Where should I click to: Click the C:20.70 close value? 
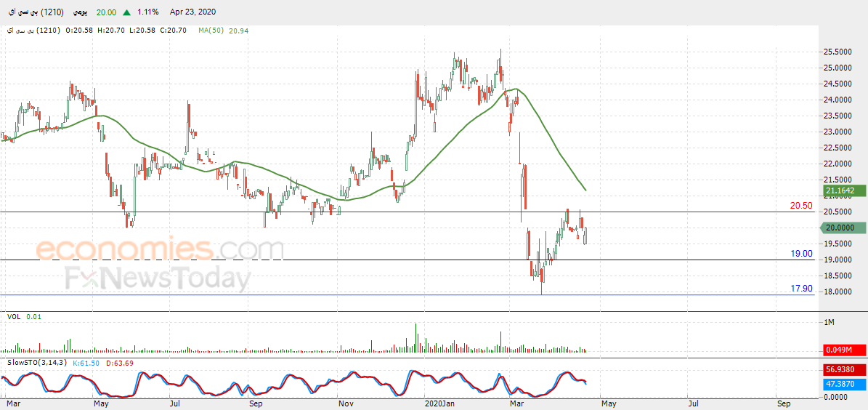[175, 31]
